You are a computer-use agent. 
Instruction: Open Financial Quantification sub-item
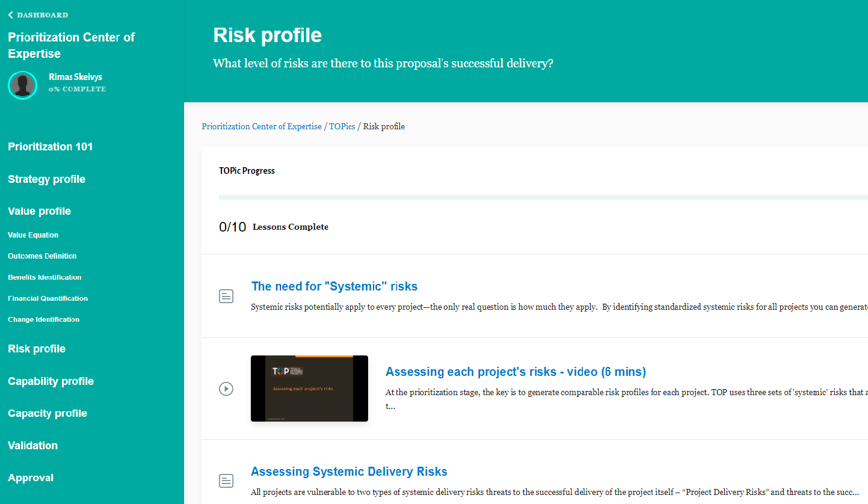pos(48,298)
